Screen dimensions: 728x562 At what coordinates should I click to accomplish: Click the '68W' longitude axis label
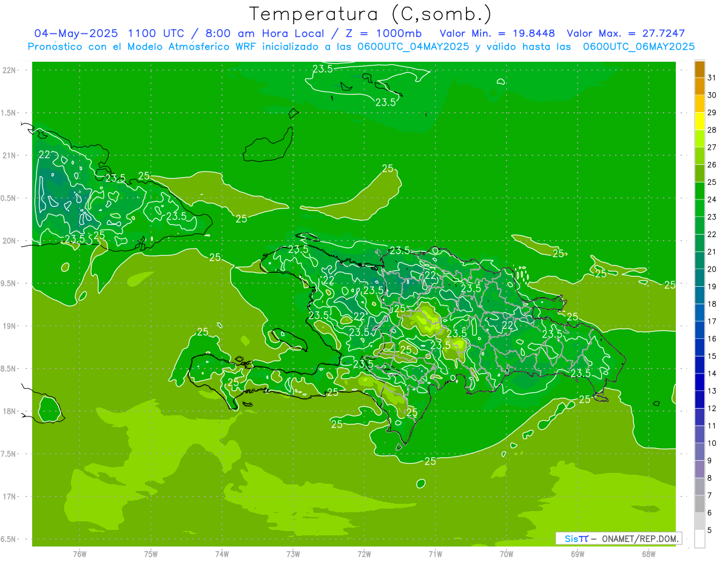pyautogui.click(x=649, y=554)
